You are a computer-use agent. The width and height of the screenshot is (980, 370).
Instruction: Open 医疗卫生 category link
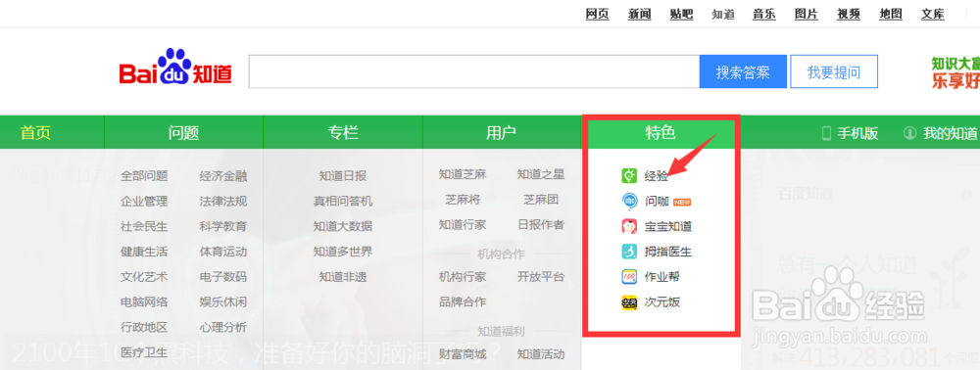[x=144, y=352]
